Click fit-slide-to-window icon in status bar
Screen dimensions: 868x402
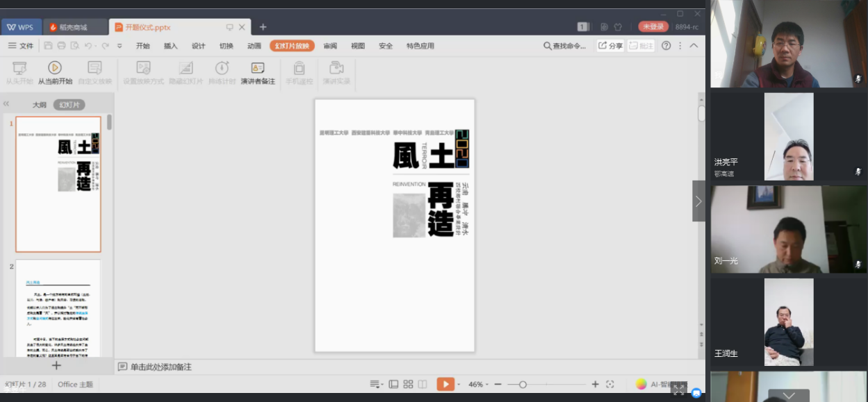coord(610,384)
